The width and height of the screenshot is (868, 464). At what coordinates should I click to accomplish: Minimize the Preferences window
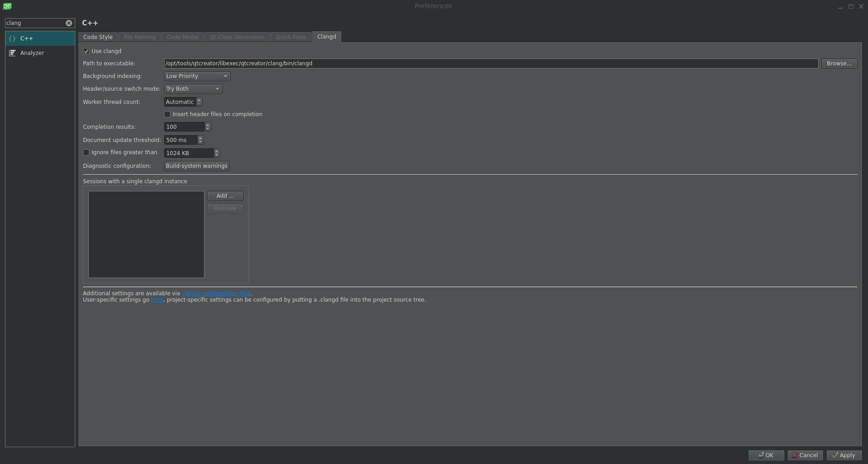(840, 6)
